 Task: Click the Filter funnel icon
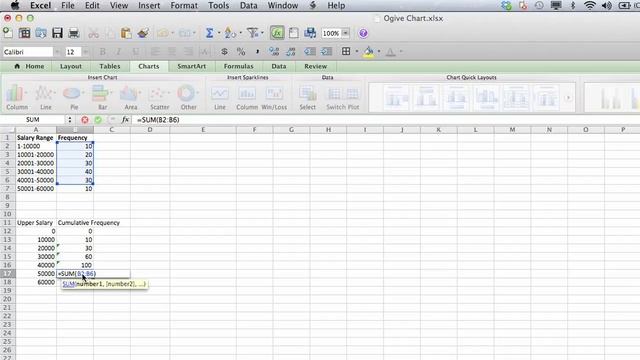point(253,33)
